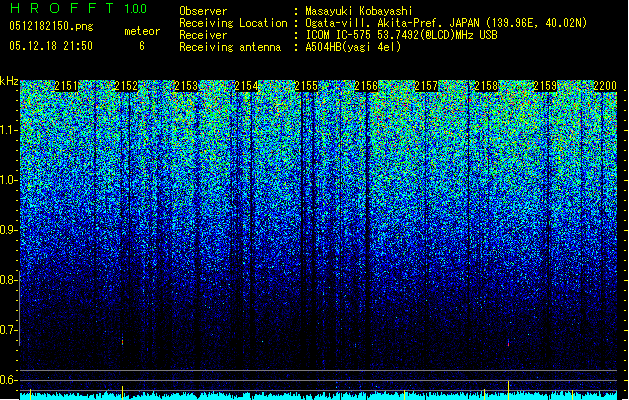
Task: Click the "Receiver" field label
Action: pos(203,35)
